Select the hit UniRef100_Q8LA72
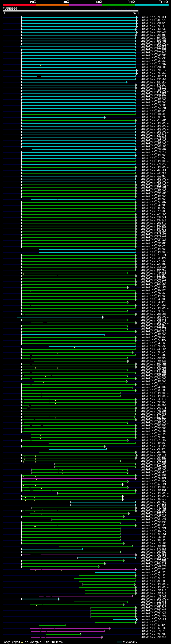The height and width of the screenshot is (644, 171). 153,20
